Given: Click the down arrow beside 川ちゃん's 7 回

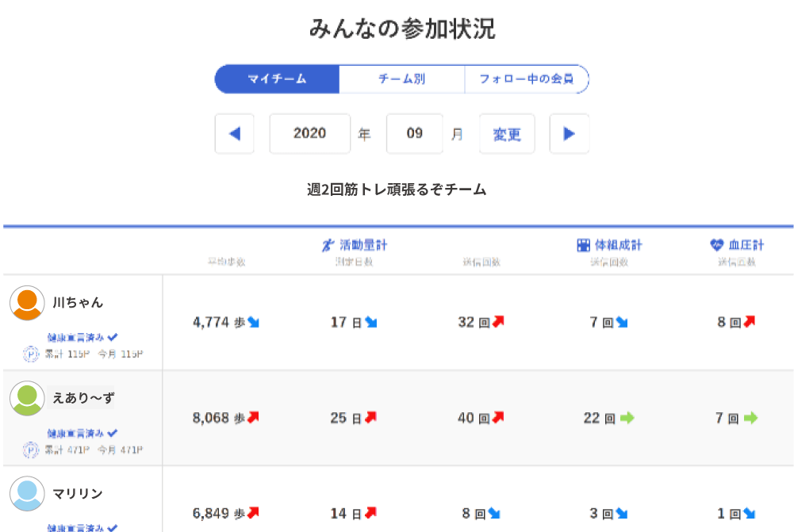Looking at the screenshot, I should click(622, 322).
